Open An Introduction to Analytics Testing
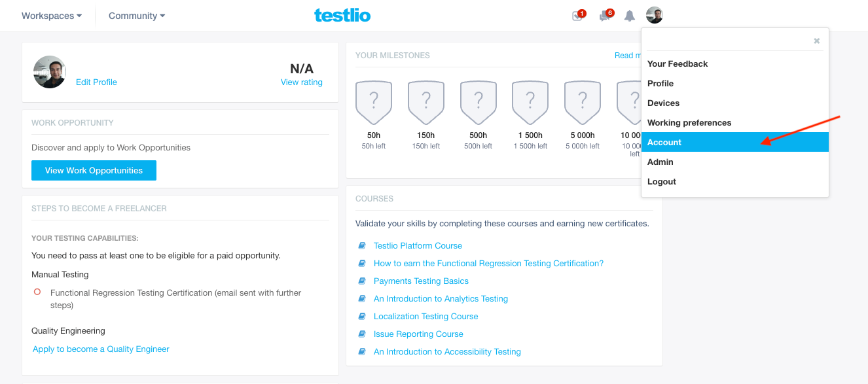The image size is (868, 384). click(x=441, y=298)
